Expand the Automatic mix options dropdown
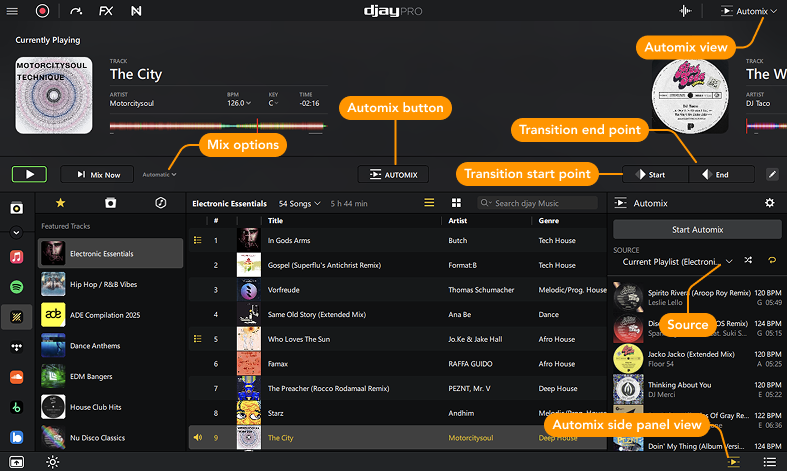This screenshot has height=471, width=787. [x=159, y=175]
